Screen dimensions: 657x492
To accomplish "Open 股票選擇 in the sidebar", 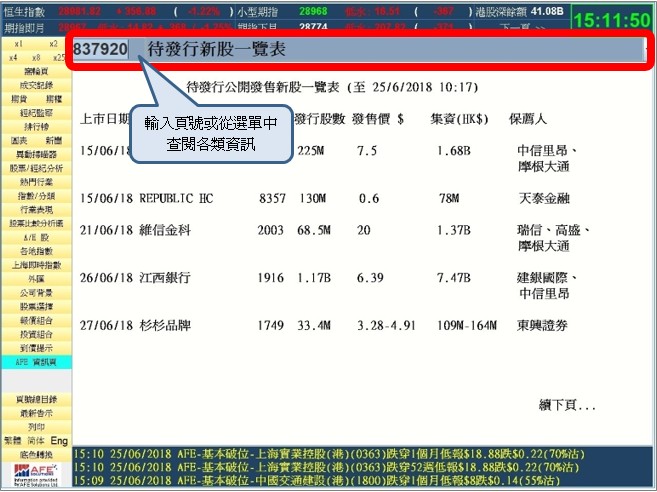I will click(x=36, y=306).
